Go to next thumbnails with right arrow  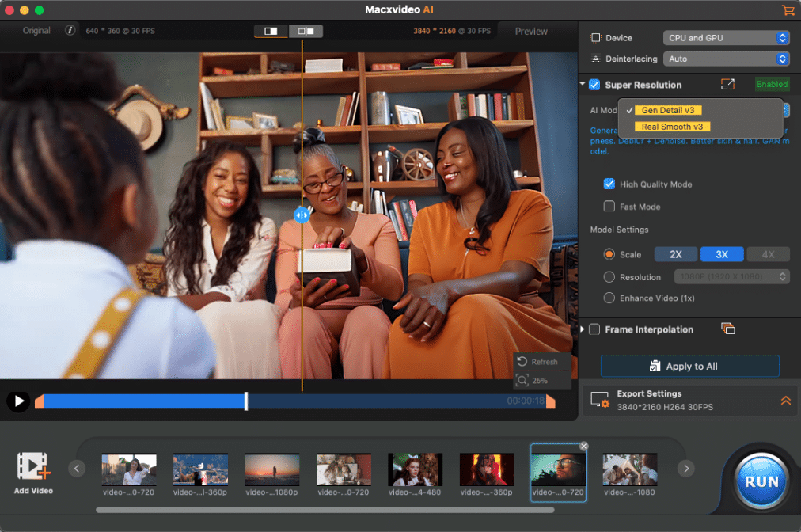[686, 468]
